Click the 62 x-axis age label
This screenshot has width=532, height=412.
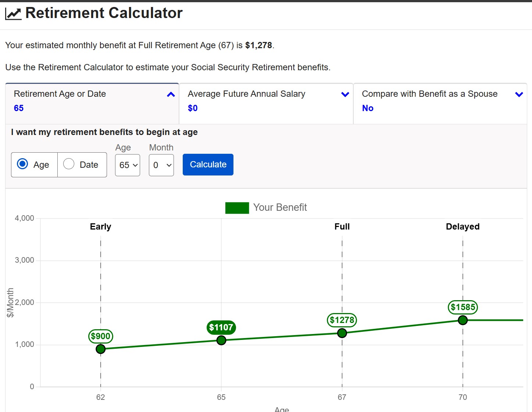coord(100,397)
